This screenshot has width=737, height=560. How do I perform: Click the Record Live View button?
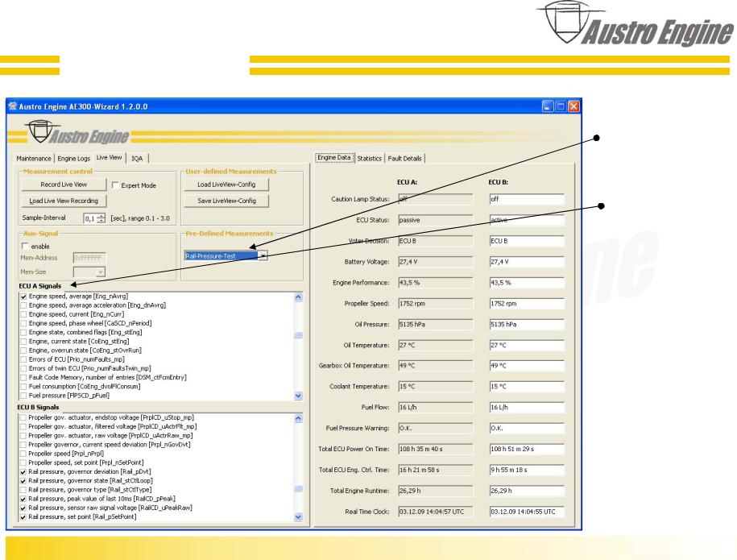[64, 185]
